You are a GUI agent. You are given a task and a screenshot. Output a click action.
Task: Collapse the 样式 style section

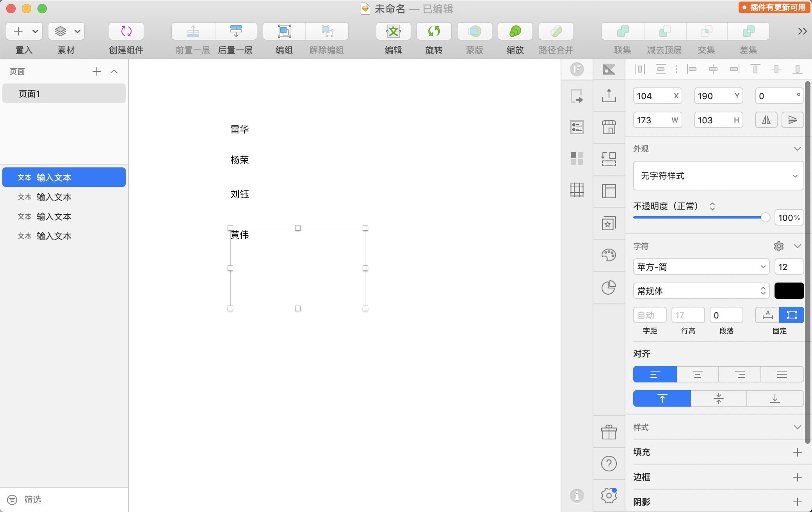tap(798, 427)
